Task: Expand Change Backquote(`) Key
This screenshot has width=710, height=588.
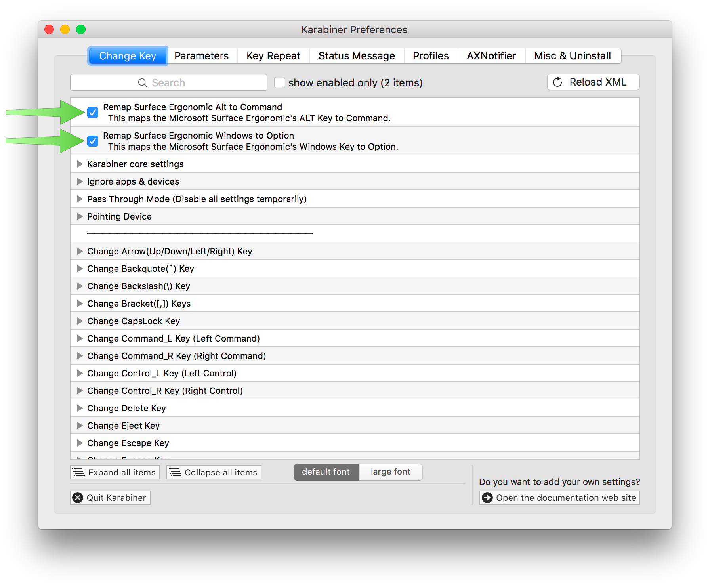Action: coord(80,269)
